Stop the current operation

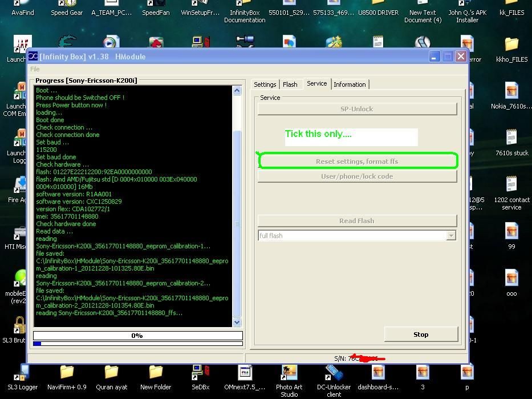[x=421, y=334]
